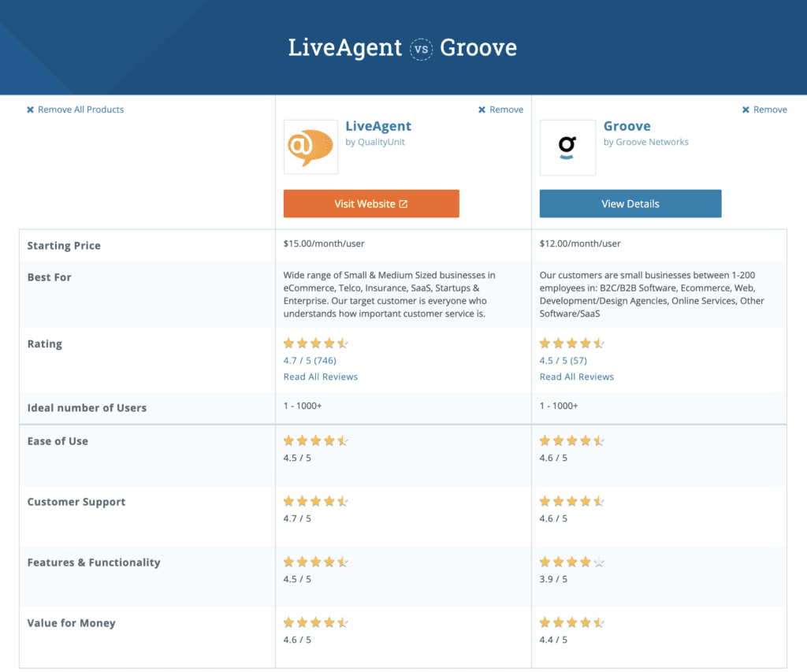Click the X icon beside Groove's Remove link

745,110
